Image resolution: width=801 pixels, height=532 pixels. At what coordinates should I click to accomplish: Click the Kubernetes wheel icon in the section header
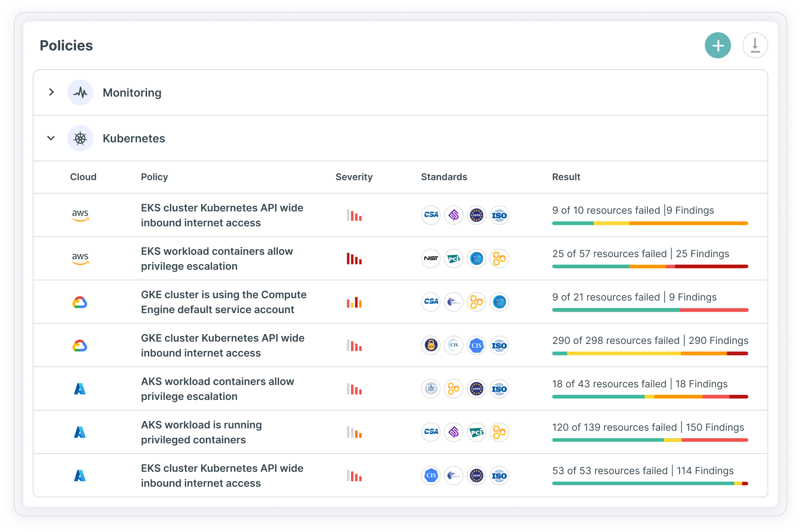80,138
